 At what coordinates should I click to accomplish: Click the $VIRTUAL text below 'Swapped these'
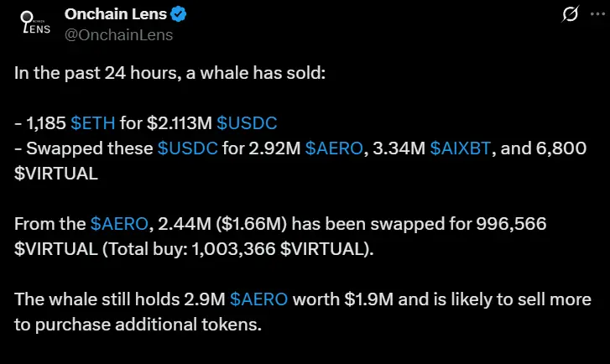pyautogui.click(x=56, y=174)
